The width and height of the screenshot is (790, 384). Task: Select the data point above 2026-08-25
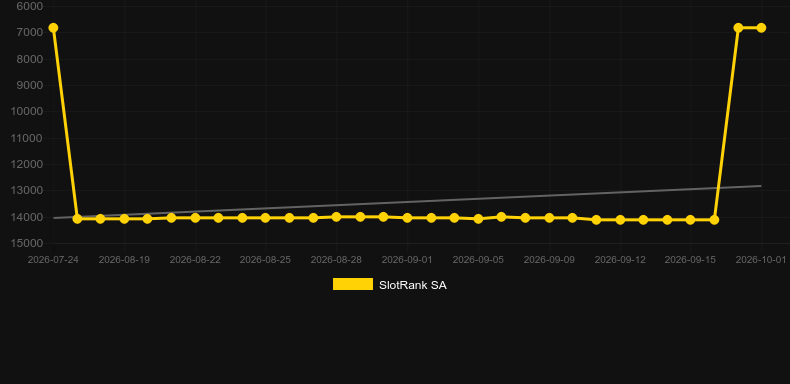point(266,218)
